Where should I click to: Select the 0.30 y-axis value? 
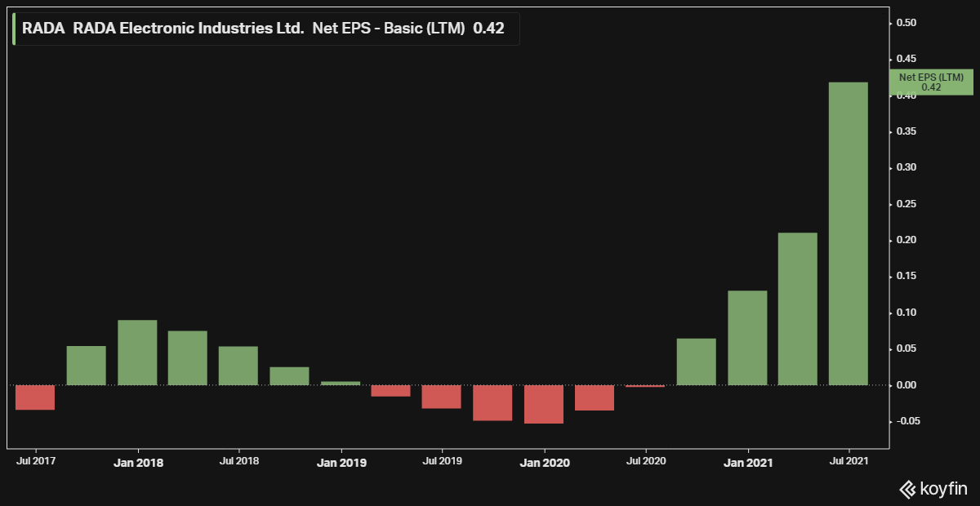click(905, 167)
